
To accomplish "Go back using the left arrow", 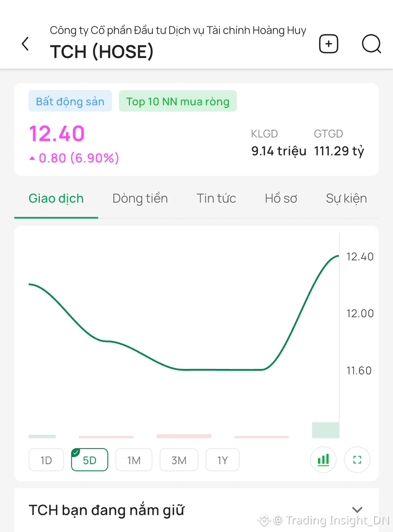I will pos(25,44).
